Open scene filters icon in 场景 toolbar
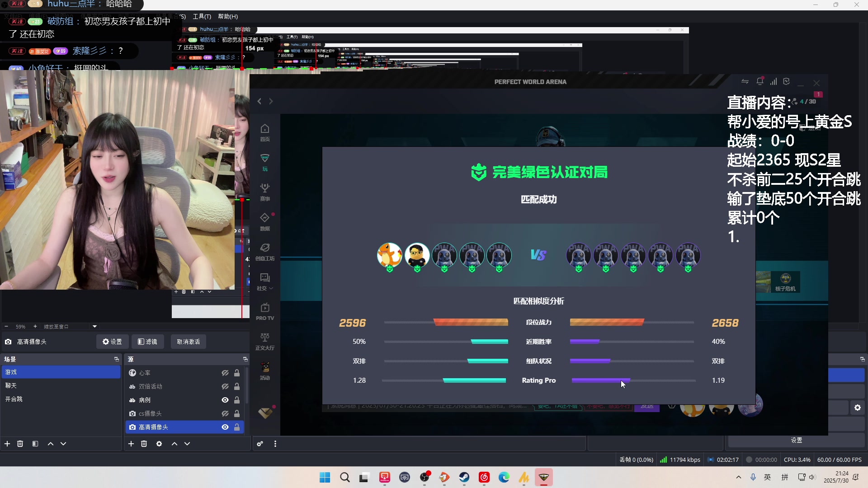868x488 pixels. tap(35, 444)
